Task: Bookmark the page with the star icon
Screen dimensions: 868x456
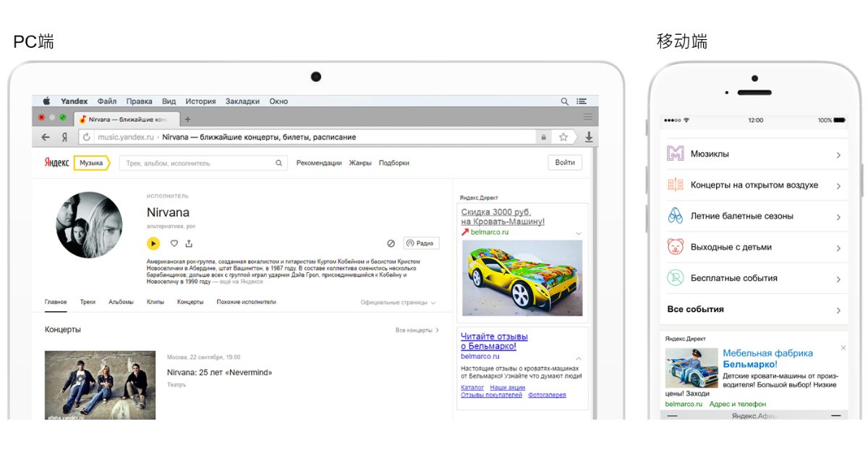Action: point(563,137)
